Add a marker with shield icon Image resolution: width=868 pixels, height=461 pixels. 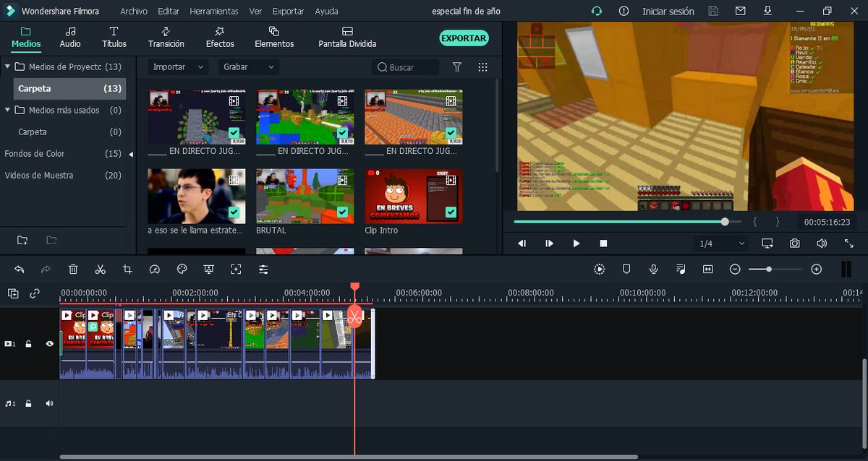click(626, 269)
